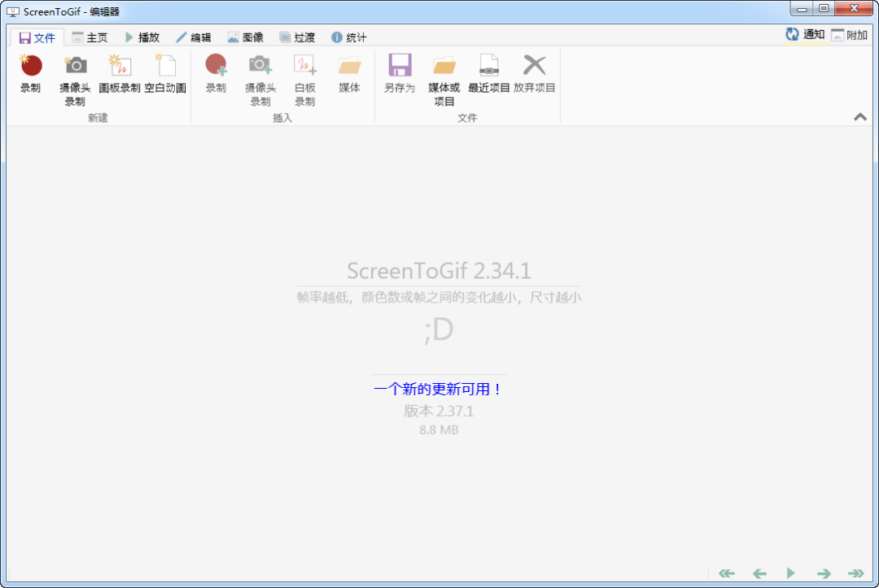Click the new update available link
The height and width of the screenshot is (588, 879).
(x=439, y=390)
